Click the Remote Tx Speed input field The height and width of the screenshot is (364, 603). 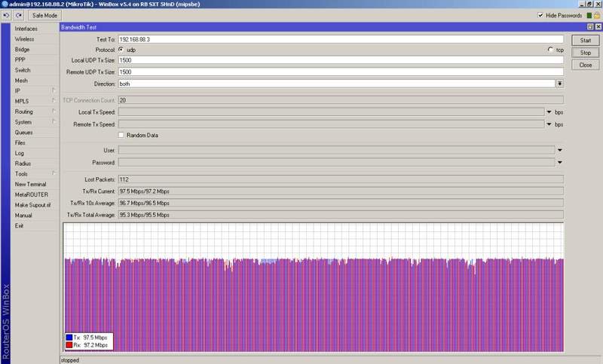click(x=331, y=124)
